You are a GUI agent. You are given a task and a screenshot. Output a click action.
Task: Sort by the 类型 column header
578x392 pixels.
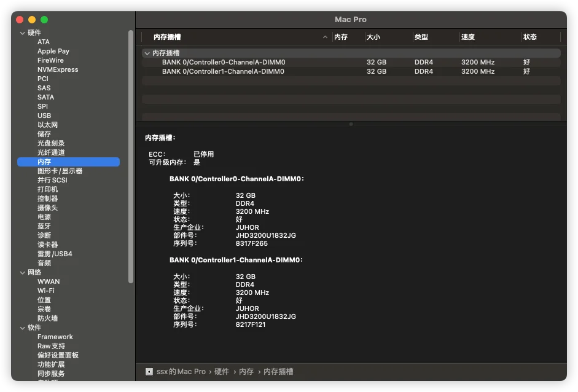point(421,37)
